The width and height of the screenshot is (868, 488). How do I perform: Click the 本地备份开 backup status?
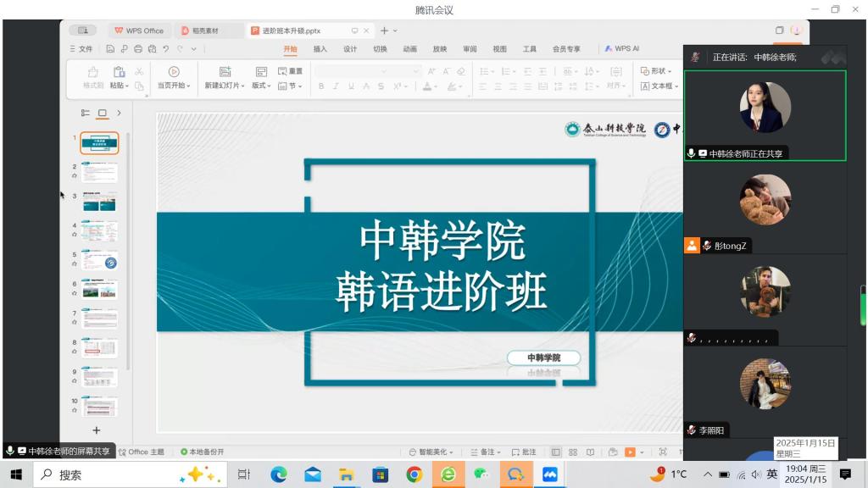(x=202, y=452)
